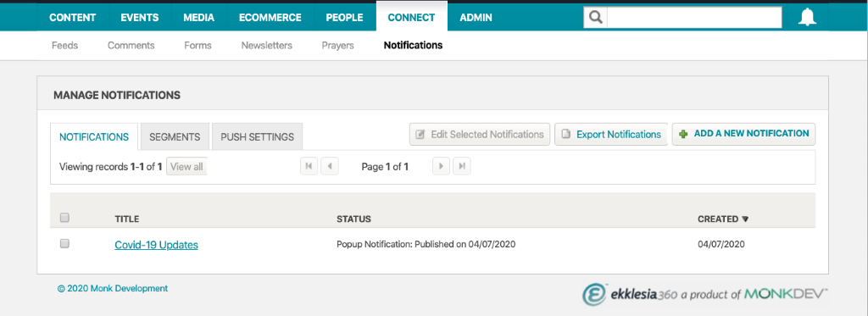Click into the search input field
This screenshot has height=316, width=868.
(x=694, y=17)
